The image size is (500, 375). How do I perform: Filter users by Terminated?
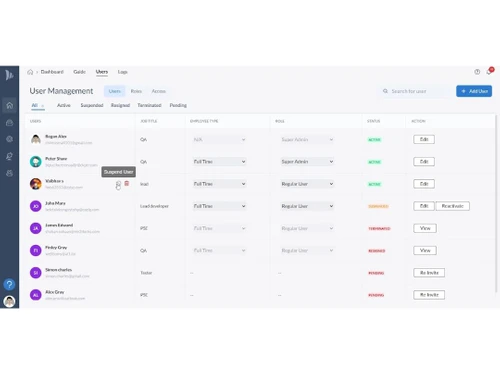(149, 105)
